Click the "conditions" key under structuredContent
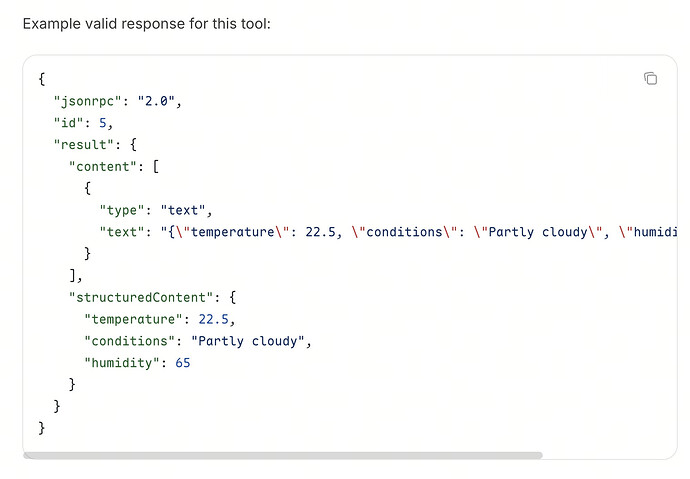 tap(129, 341)
